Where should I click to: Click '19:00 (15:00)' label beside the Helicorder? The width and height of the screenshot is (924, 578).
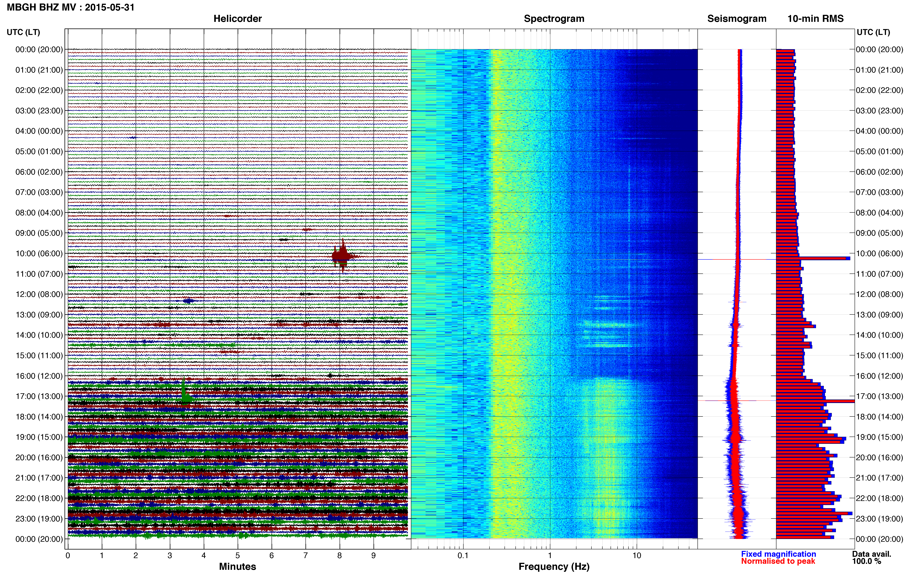click(39, 437)
